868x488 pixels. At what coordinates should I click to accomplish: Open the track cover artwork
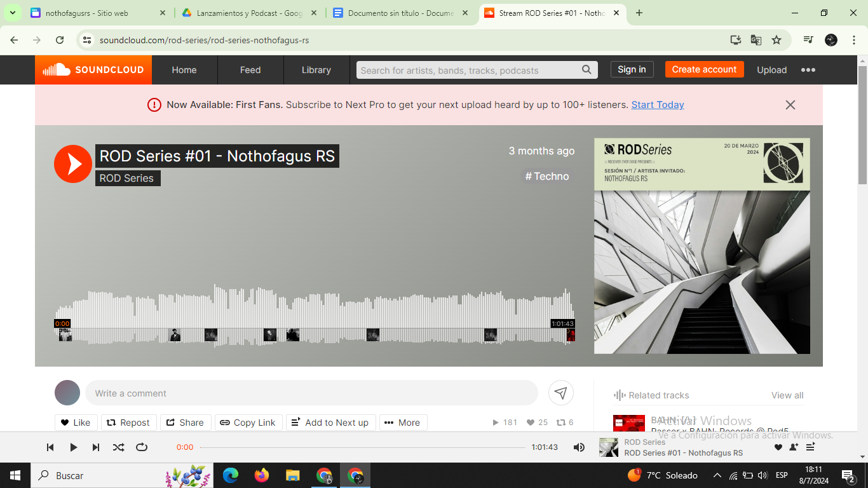(702, 246)
